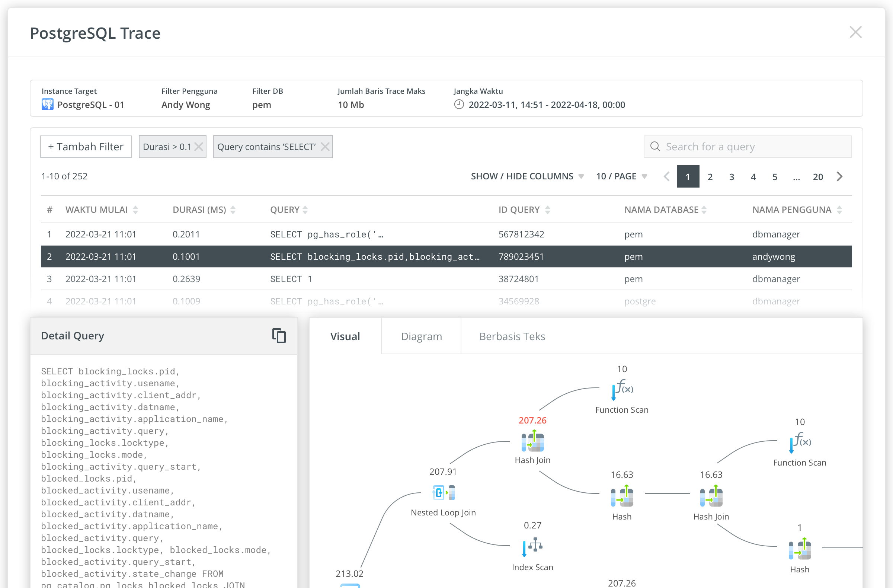This screenshot has width=893, height=588.
Task: Sort table by ID Query column
Action: [x=547, y=210]
